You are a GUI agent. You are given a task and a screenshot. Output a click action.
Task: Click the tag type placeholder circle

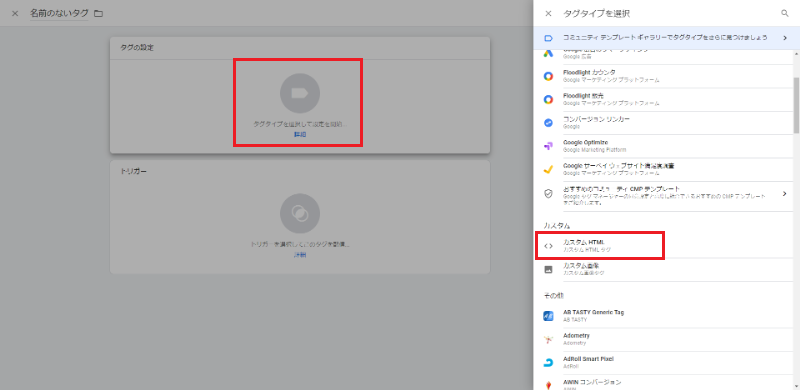pyautogui.click(x=300, y=93)
